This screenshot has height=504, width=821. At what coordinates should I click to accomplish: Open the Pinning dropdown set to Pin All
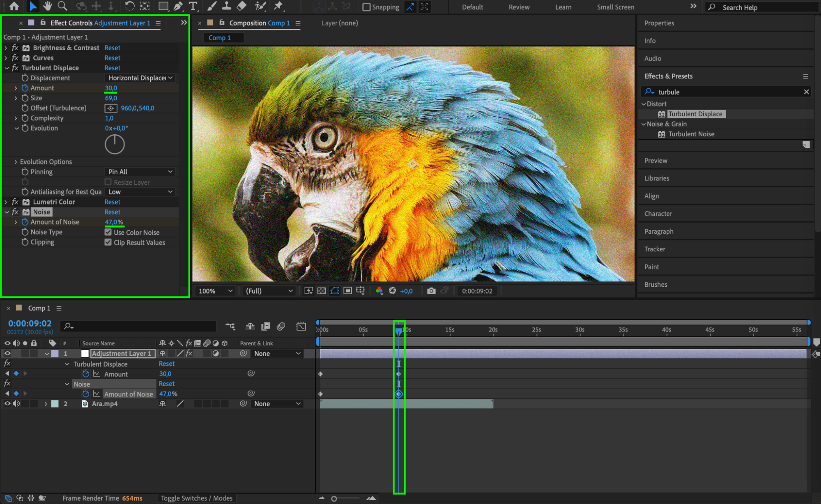140,172
